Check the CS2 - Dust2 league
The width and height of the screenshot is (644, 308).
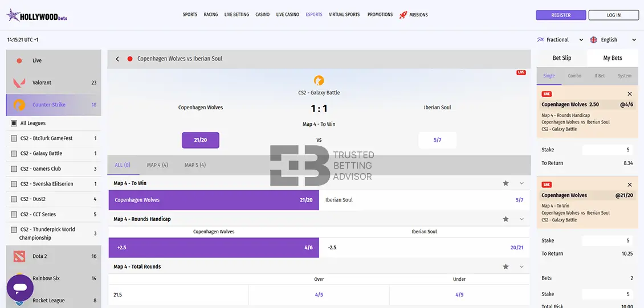click(14, 199)
